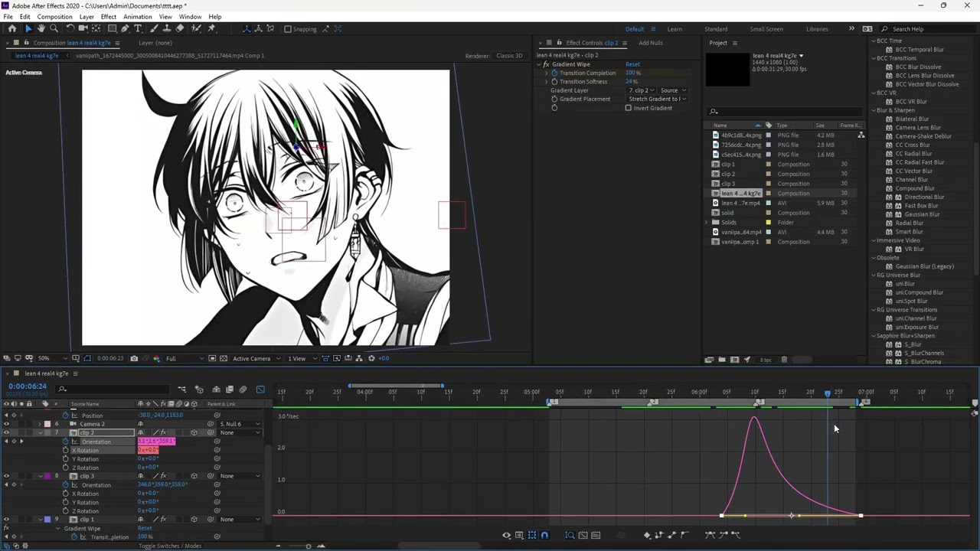Take a snapshot with camera icon
This screenshot has width=980, height=551.
[x=134, y=358]
